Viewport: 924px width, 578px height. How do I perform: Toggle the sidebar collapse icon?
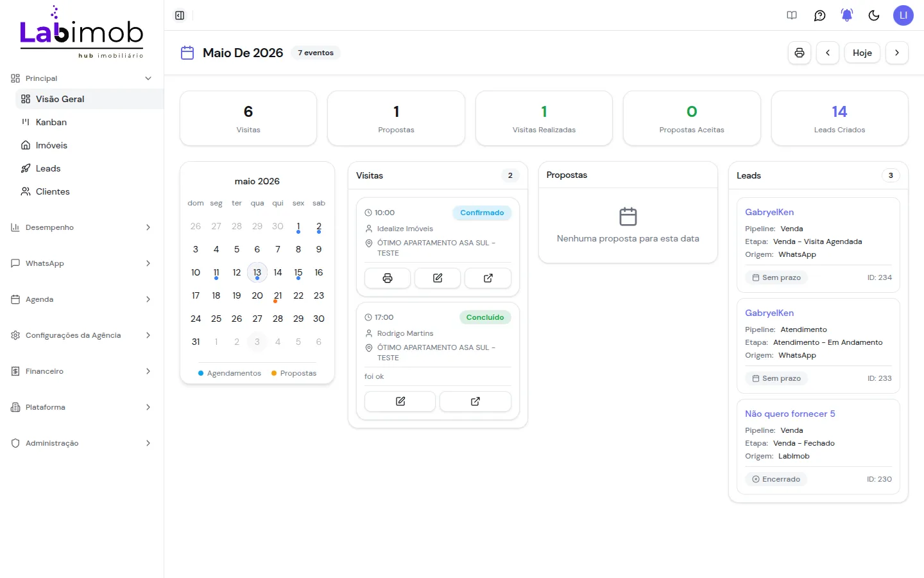tap(180, 15)
